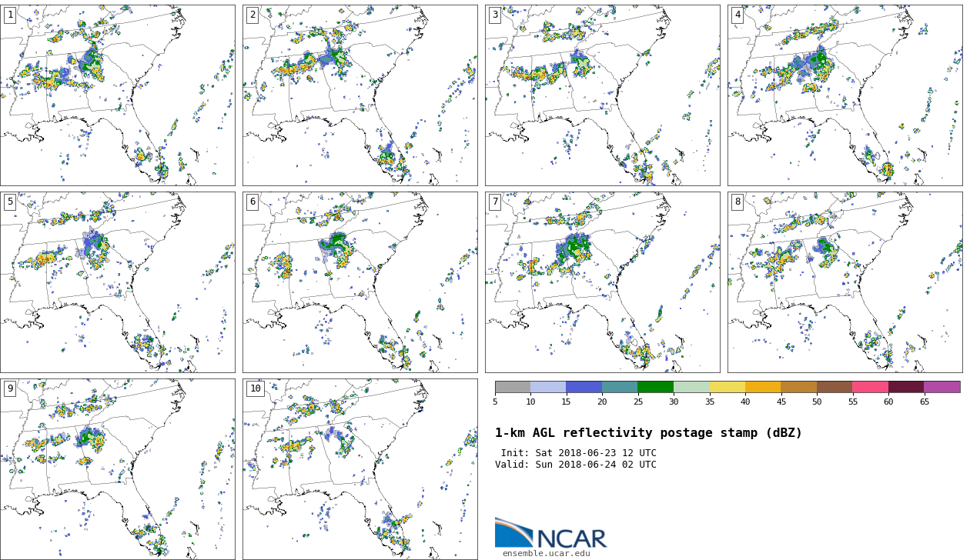Open ensemble member 2 reflectivity map
The height and width of the screenshot is (560, 970).
[360, 95]
